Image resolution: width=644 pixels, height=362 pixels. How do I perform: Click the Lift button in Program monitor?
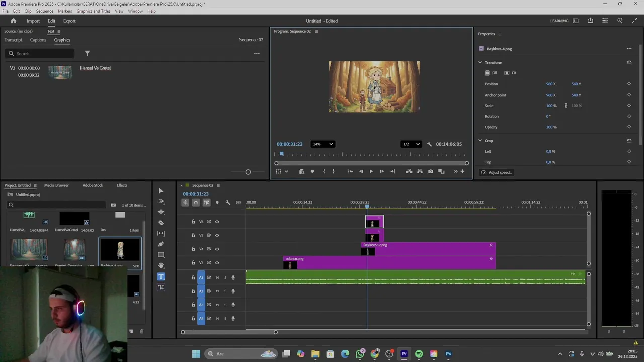(409, 171)
